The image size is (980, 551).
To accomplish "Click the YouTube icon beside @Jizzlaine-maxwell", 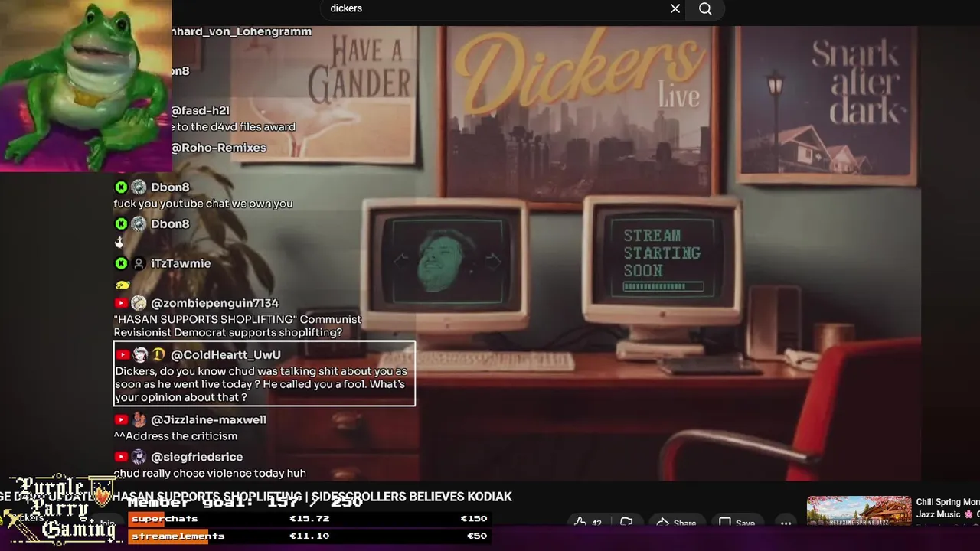I will [121, 419].
